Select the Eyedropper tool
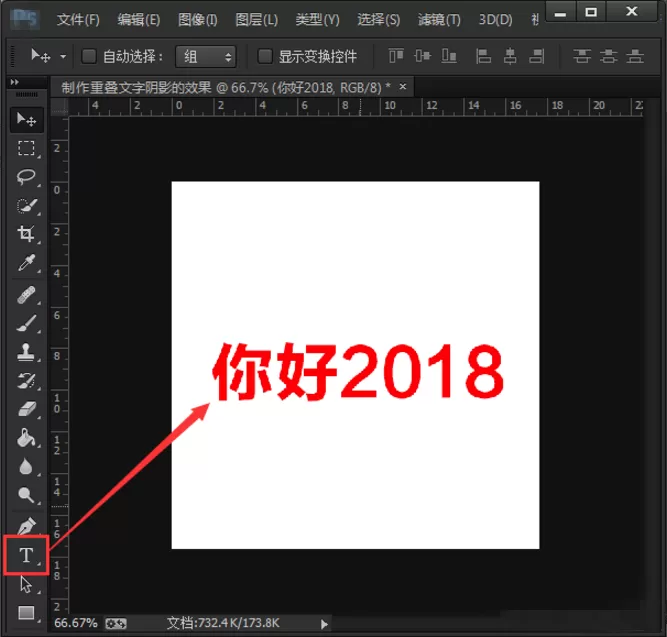Viewport: 667px width, 637px height. click(26, 263)
